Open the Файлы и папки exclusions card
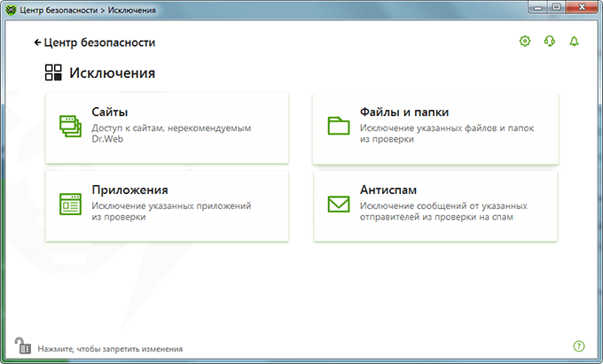Image resolution: width=603 pixels, height=364 pixels. pos(435,128)
